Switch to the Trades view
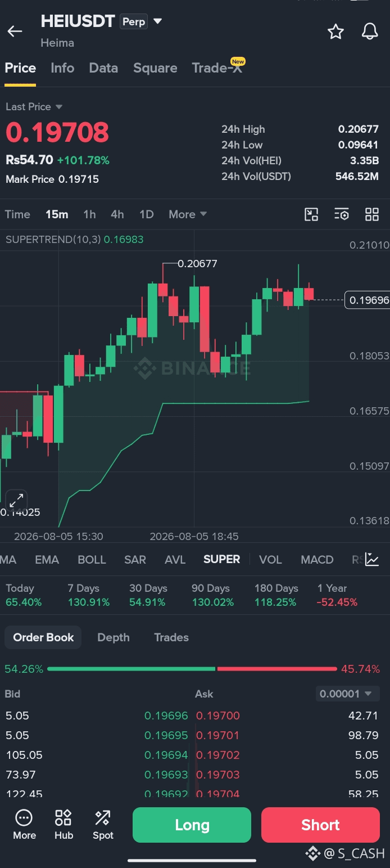This screenshot has width=390, height=868. pyautogui.click(x=171, y=637)
